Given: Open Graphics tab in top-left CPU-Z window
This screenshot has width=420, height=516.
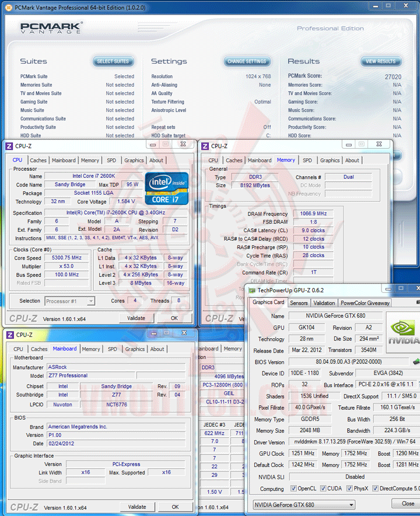Looking at the screenshot, I should (x=134, y=160).
